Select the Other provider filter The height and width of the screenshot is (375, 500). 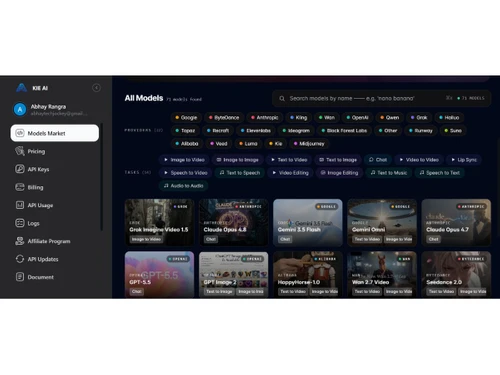pos(388,130)
